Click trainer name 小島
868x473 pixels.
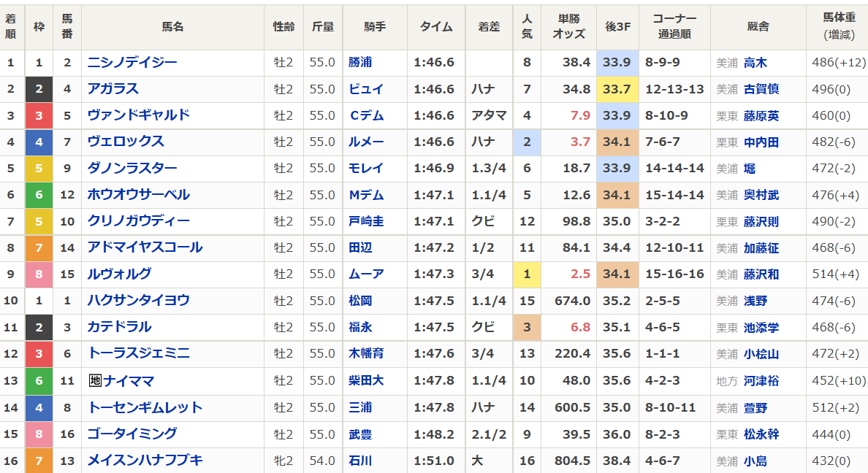click(755, 461)
